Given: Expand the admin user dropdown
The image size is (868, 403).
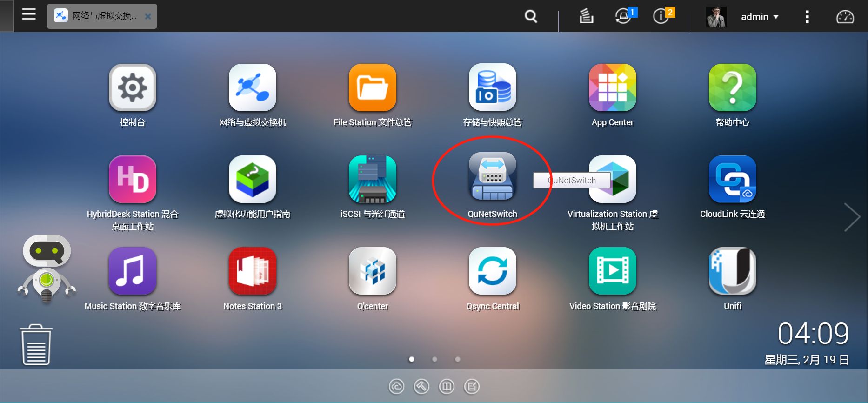Looking at the screenshot, I should click(760, 17).
